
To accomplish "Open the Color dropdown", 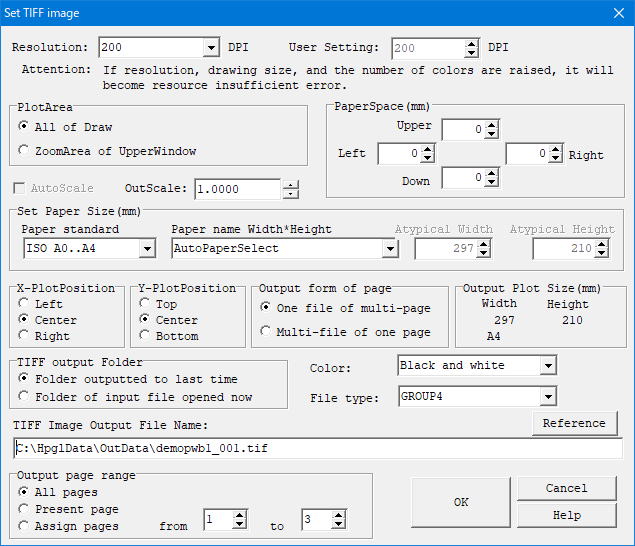I will click(x=548, y=366).
